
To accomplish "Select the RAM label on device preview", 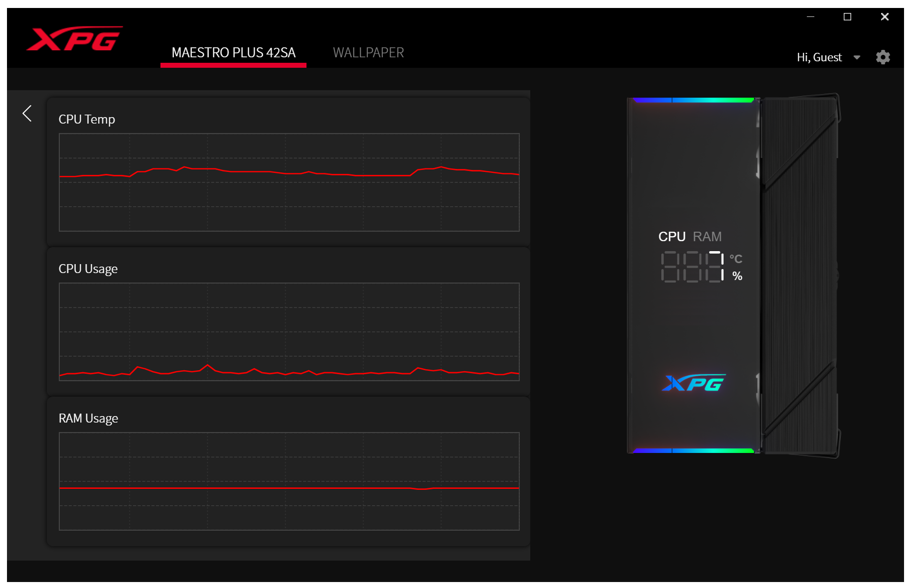I will (707, 237).
